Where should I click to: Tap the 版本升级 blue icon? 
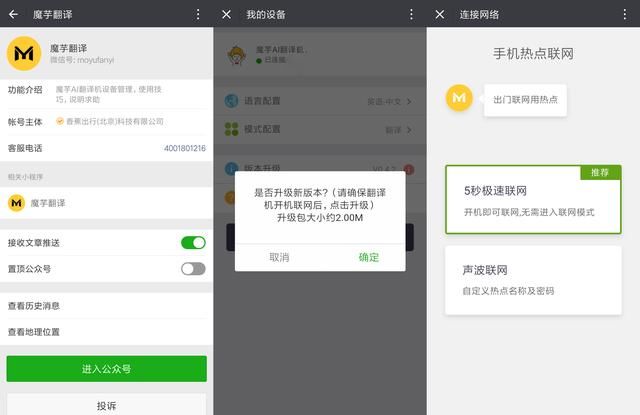click(231, 167)
